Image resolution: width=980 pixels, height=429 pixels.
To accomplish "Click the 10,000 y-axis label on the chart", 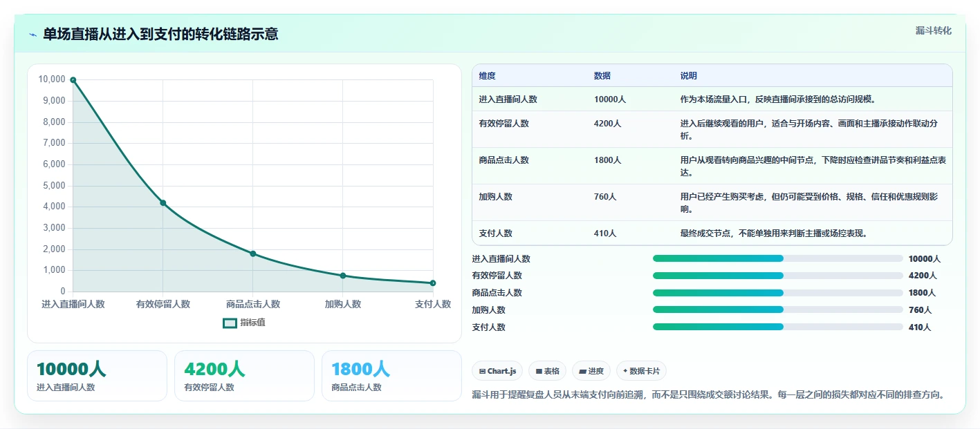I will click(x=52, y=79).
